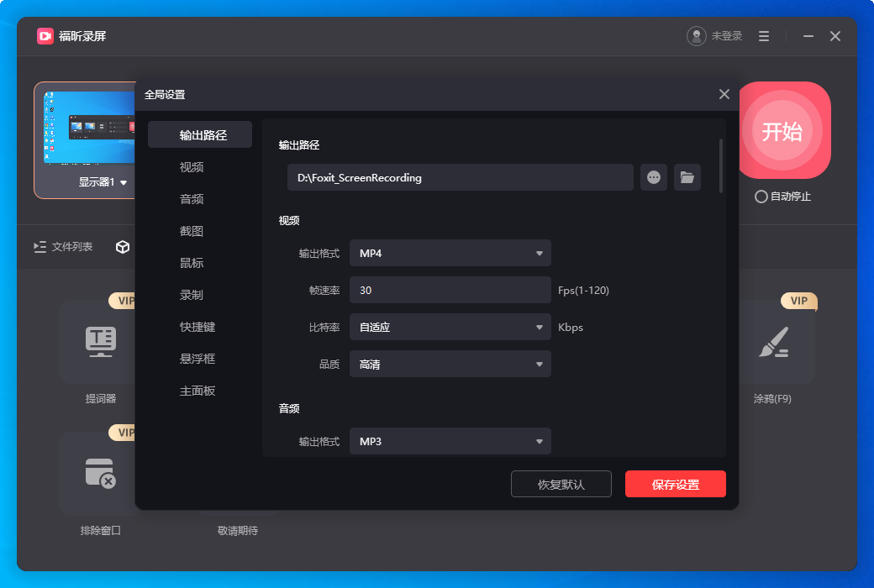The width and height of the screenshot is (874, 588).
Task: Open the 品质 高清 dropdown
Action: click(x=450, y=364)
